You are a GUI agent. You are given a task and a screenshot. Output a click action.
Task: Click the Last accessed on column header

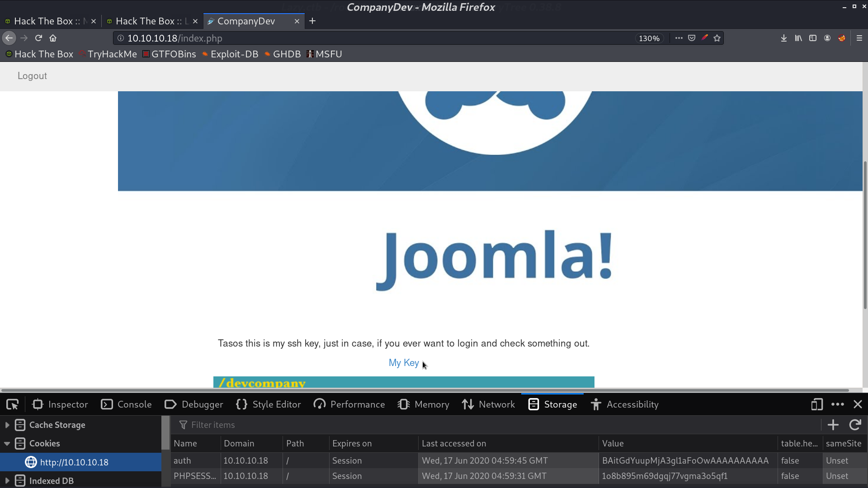[508, 444]
